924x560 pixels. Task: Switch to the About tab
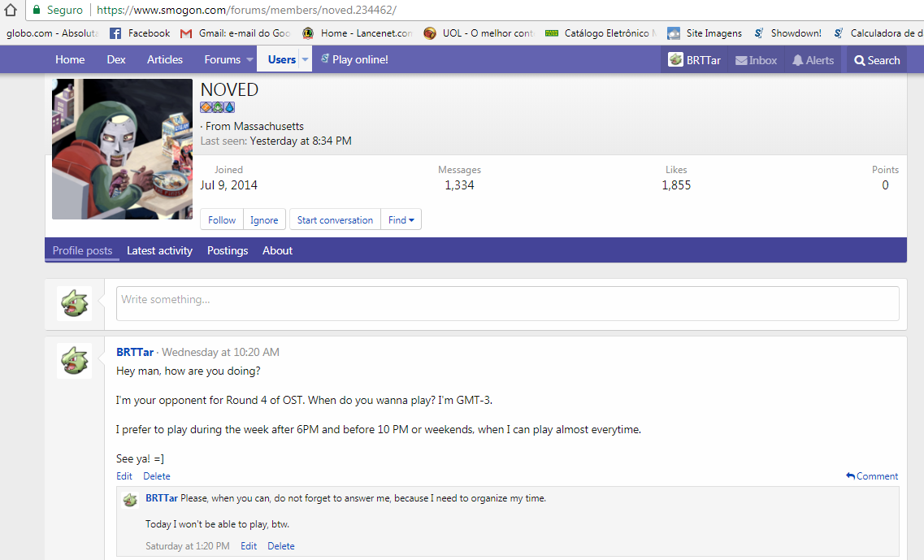[277, 250]
